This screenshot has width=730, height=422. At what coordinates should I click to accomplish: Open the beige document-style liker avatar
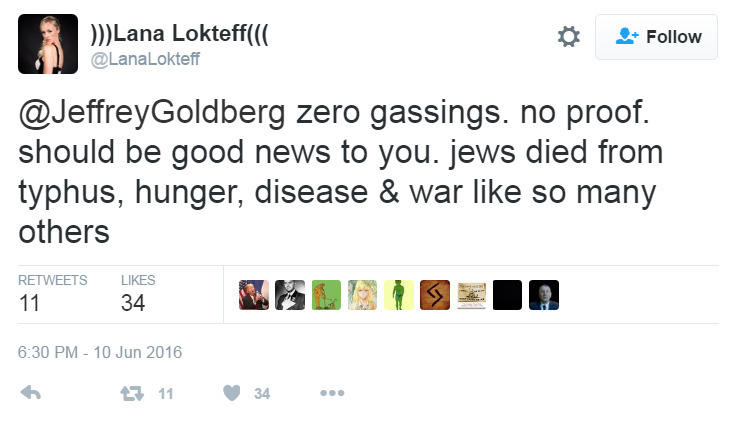pos(471,294)
